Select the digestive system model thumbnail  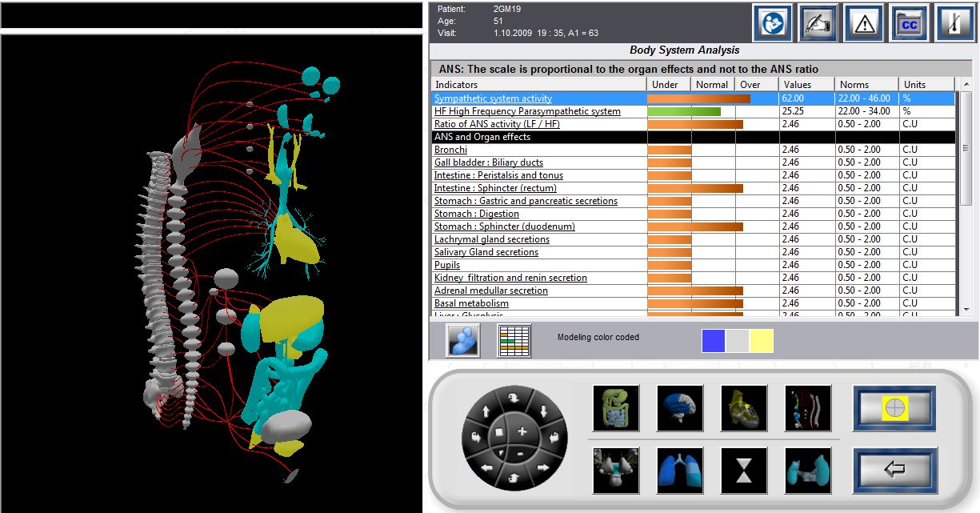[x=616, y=408]
